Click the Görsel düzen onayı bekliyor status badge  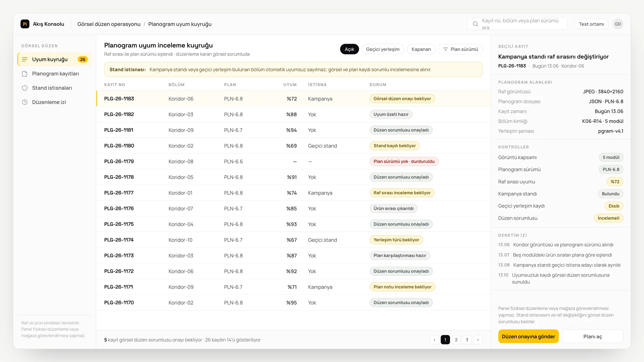coord(402,99)
